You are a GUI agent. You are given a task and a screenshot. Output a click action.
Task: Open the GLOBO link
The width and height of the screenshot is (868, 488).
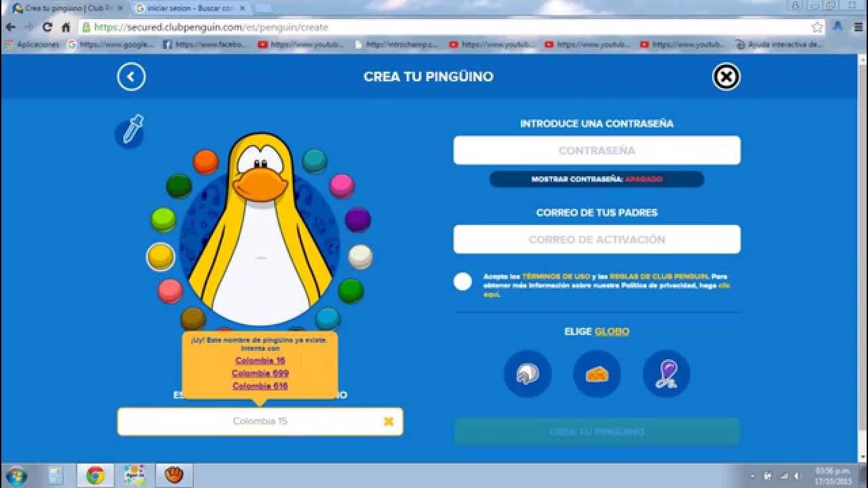click(612, 331)
